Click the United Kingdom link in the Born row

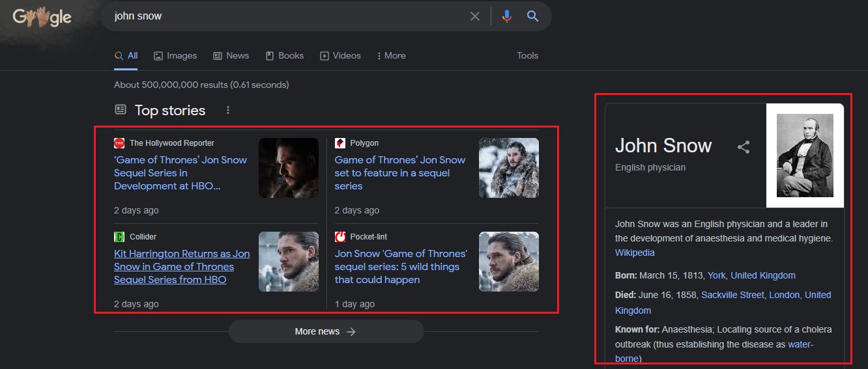[763, 275]
